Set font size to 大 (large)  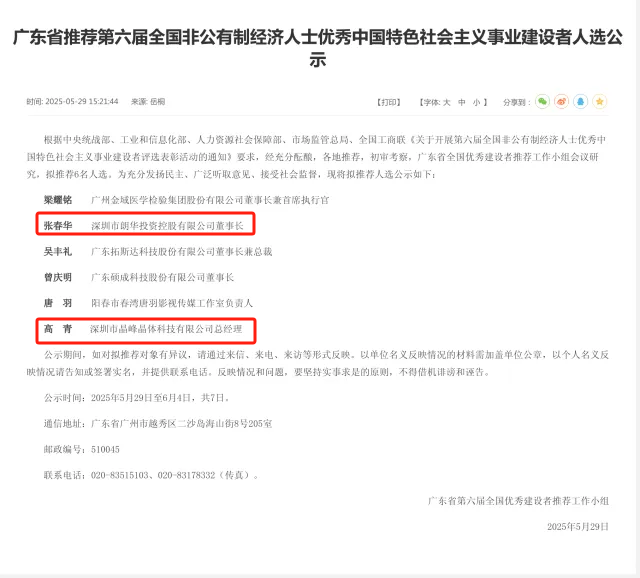pyautogui.click(x=447, y=102)
